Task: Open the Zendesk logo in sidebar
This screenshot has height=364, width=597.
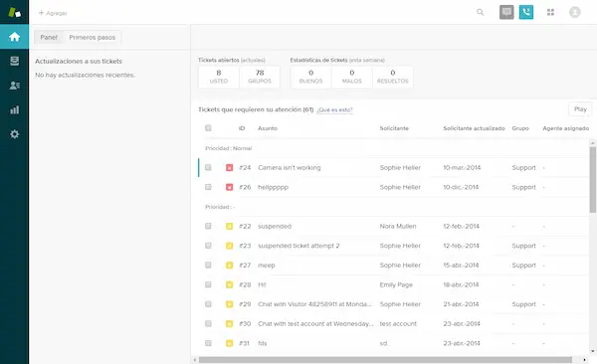Action: point(14,12)
